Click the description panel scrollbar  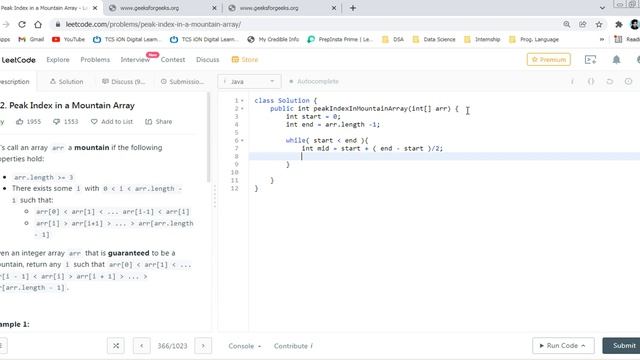209,137
